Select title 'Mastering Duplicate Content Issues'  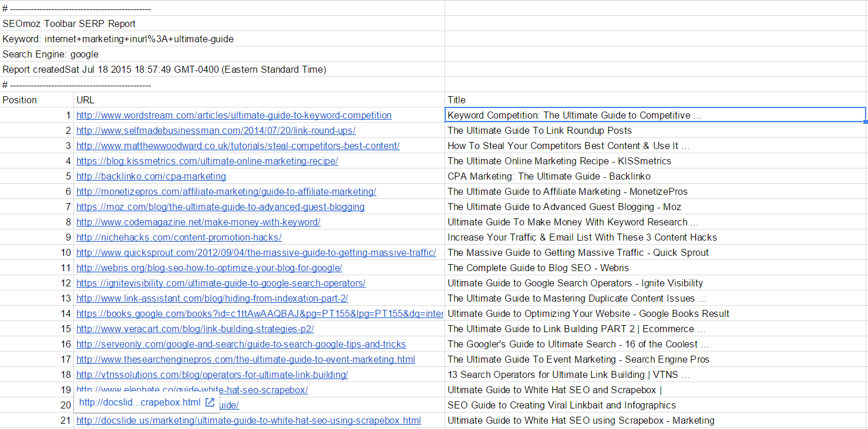(x=656, y=298)
